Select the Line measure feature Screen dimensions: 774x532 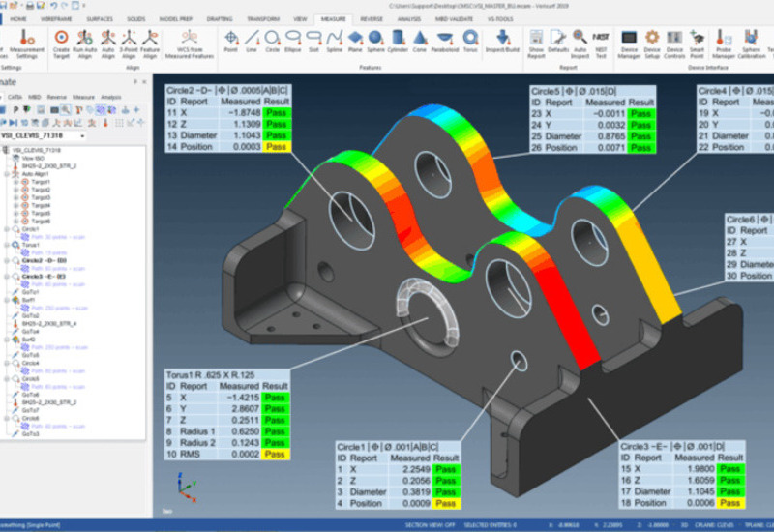(252, 42)
